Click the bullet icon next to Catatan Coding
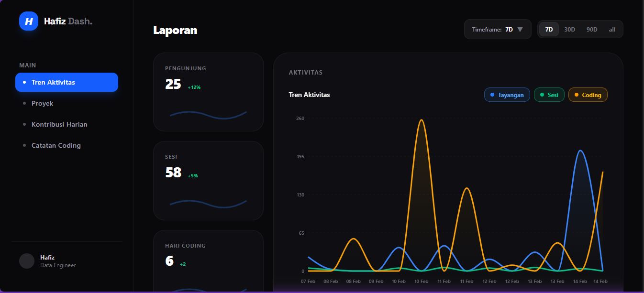This screenshot has width=644, height=293. 23,145
